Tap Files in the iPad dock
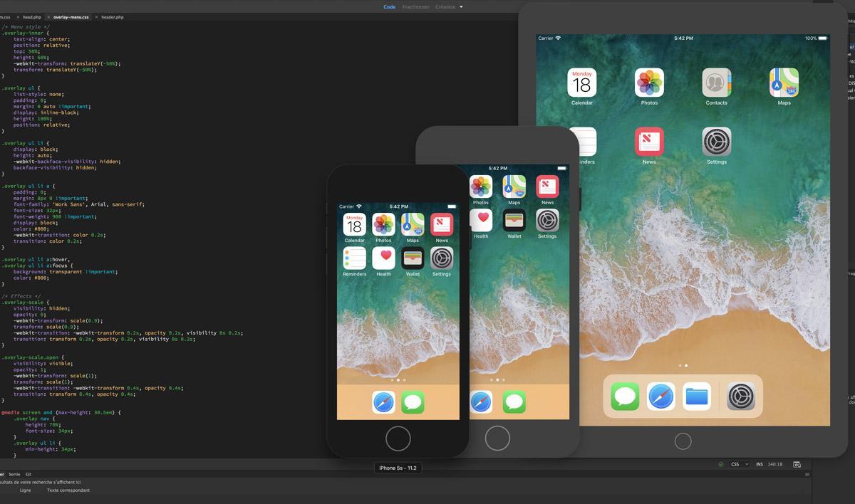This screenshot has height=504, width=855. 697,397
